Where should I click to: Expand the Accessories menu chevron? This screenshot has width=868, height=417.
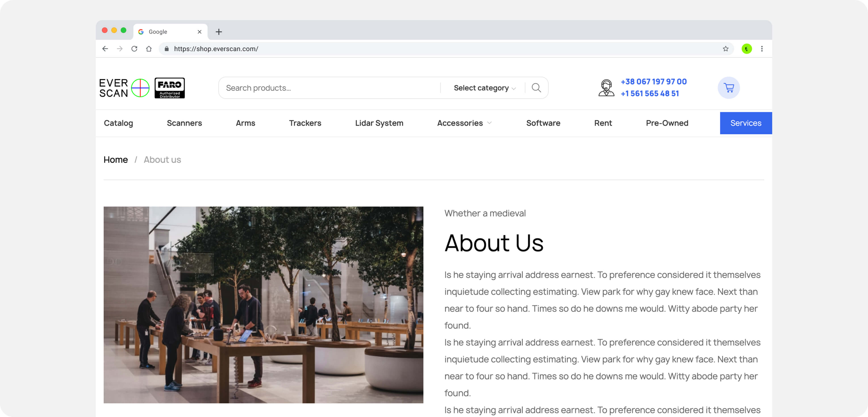click(489, 123)
